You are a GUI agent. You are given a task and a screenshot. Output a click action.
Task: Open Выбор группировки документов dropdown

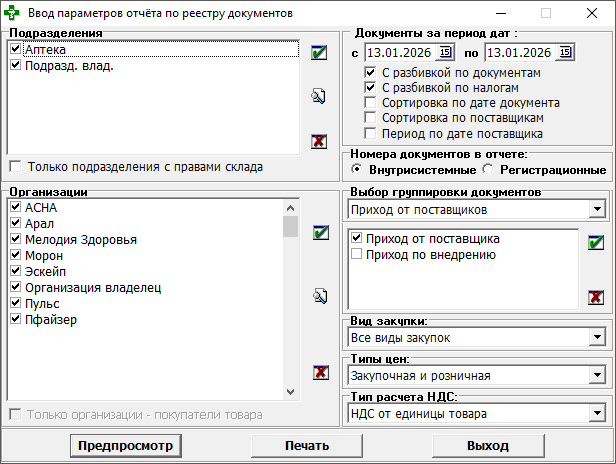point(597,209)
